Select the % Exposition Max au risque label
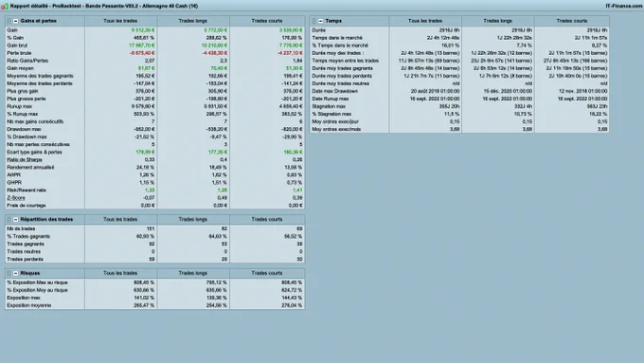 [x=37, y=282]
